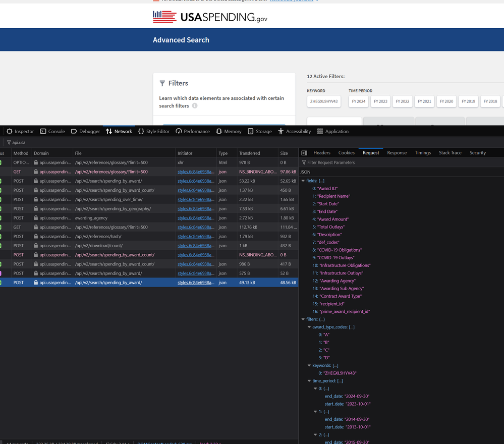
Task: Select the Request tab
Action: [371, 153]
